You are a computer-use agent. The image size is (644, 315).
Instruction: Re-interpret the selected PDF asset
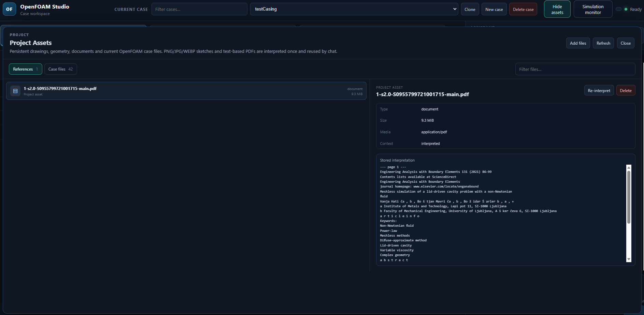tap(599, 90)
